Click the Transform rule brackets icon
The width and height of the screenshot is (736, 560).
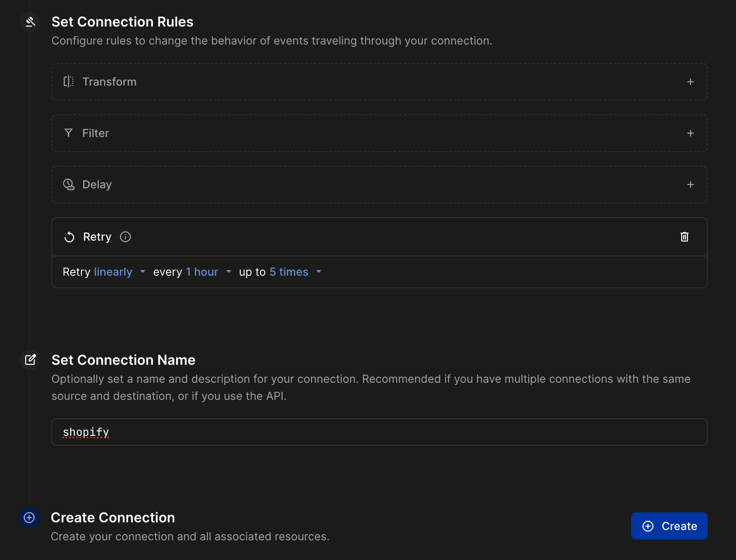point(69,81)
